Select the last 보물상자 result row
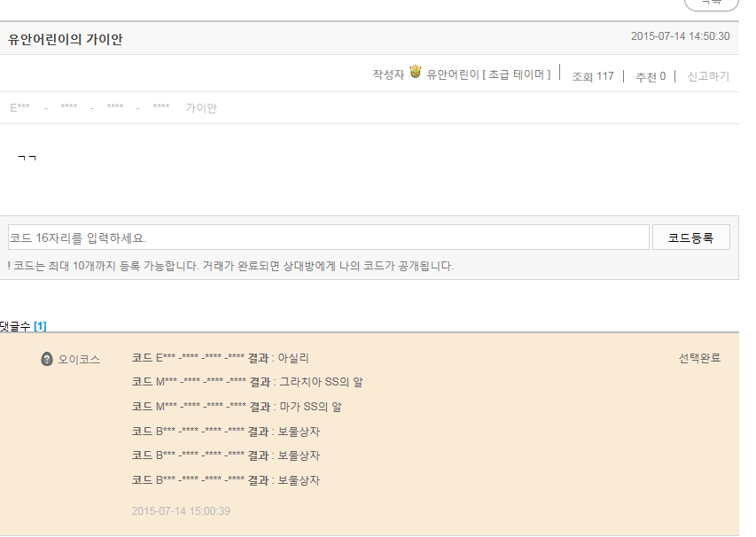The image size is (756, 537). point(225,480)
